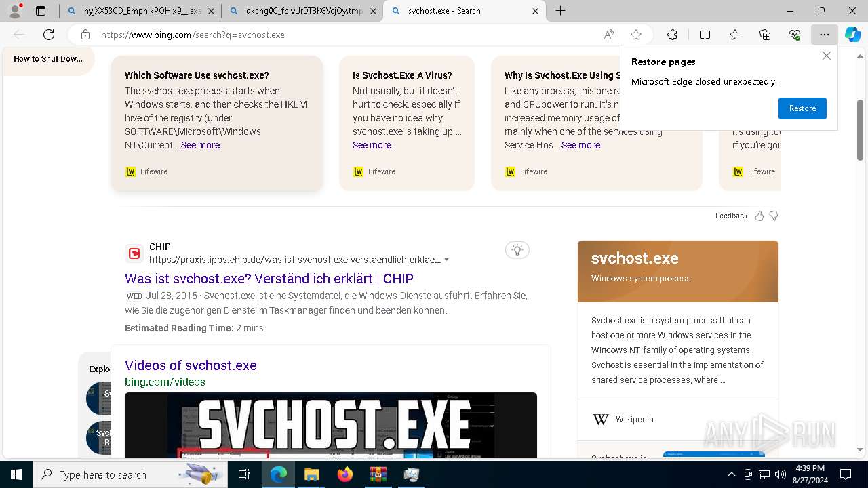Image resolution: width=868 pixels, height=488 pixels.
Task: Click the taskbar search box
Action: coord(130,474)
